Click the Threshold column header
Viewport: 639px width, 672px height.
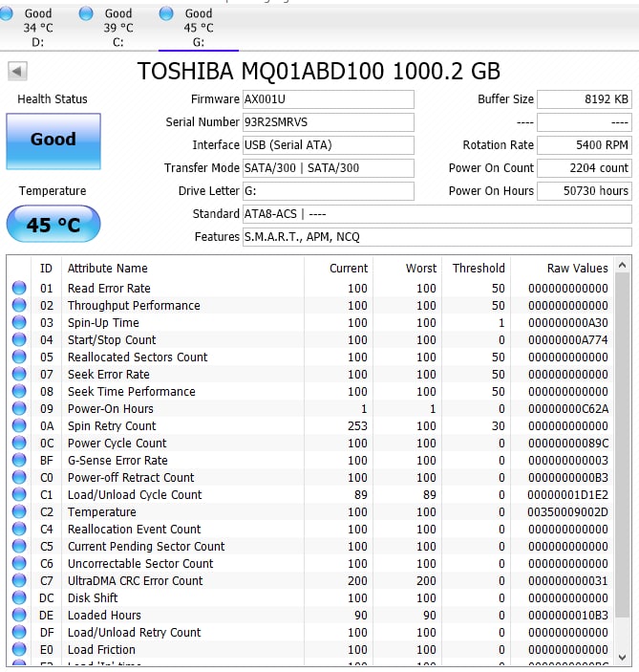coord(477,269)
